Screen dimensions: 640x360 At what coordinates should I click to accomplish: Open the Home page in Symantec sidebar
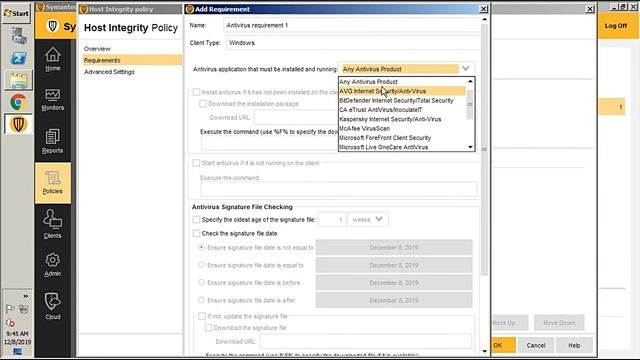tap(53, 60)
